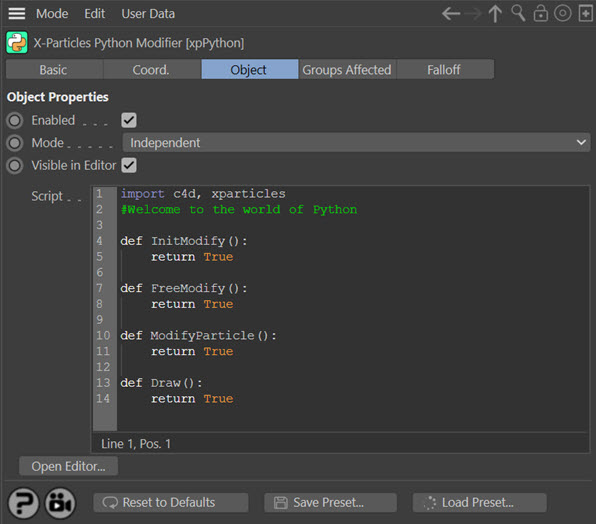
Task: Open the User Data menu
Action: pyautogui.click(x=148, y=14)
